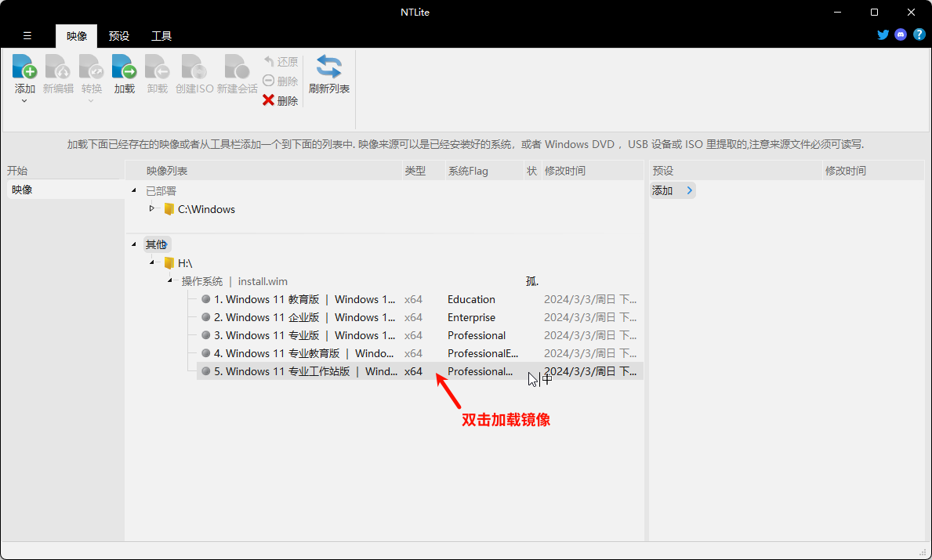
Task: Click the 创建ISO toolbar icon
Action: [194, 67]
